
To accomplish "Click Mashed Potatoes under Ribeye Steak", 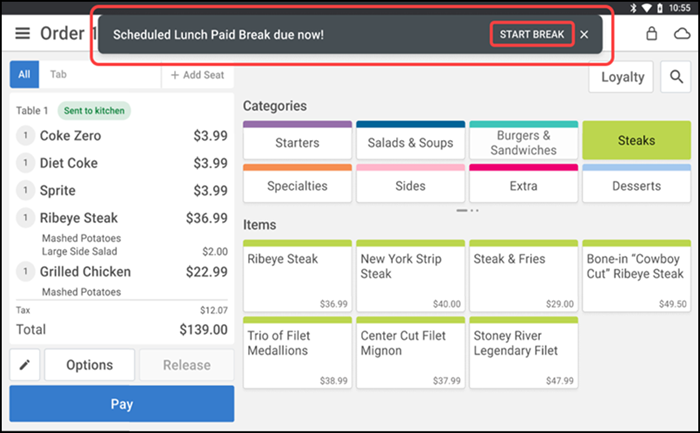I will pos(81,238).
